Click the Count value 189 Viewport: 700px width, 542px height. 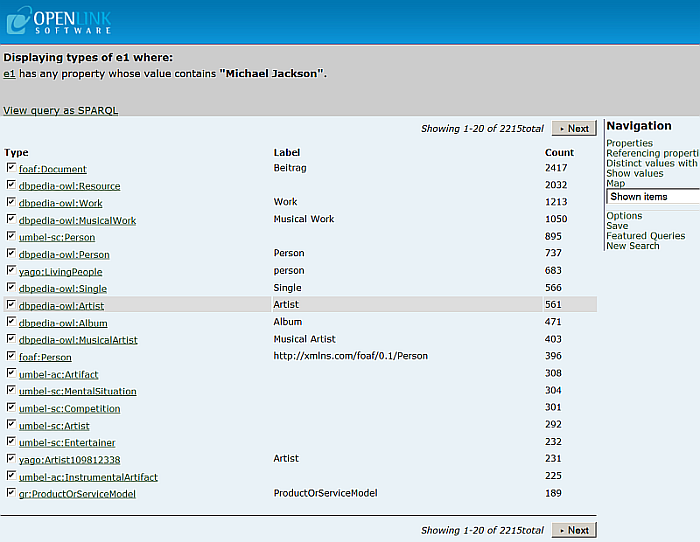(553, 493)
